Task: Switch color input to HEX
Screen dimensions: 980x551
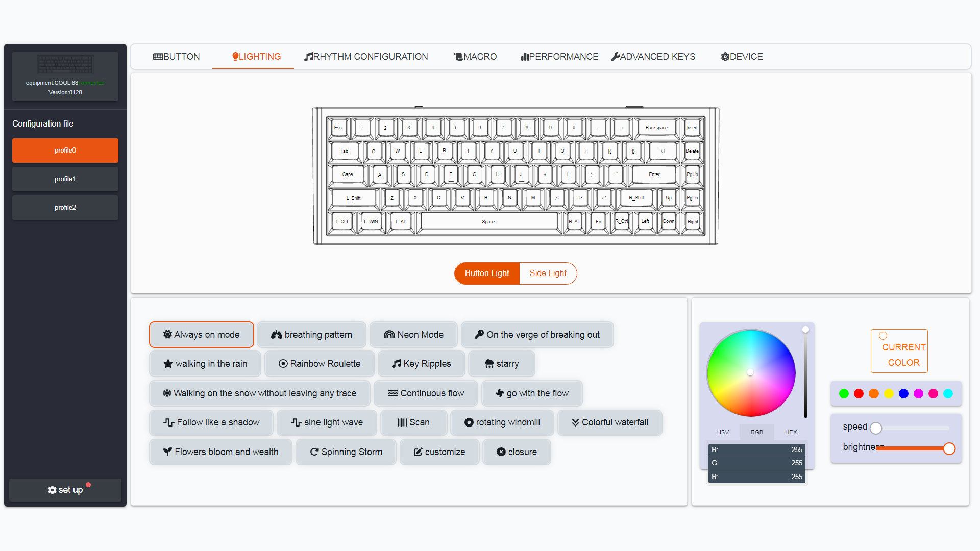Action: 791,432
